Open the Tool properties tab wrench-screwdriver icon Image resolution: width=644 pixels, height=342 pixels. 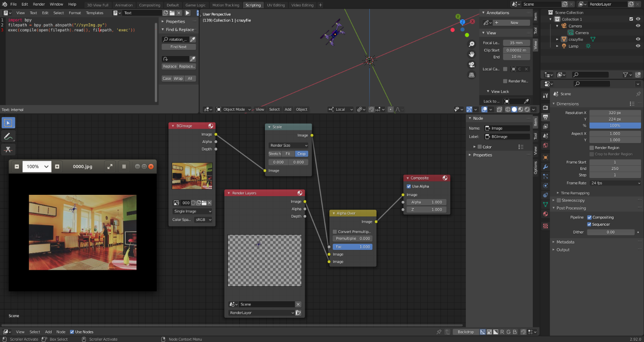tap(545, 95)
